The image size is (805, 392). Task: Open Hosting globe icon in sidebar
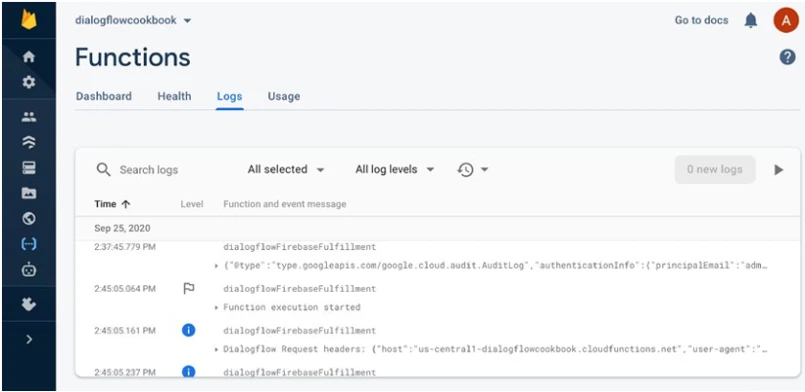(29, 219)
